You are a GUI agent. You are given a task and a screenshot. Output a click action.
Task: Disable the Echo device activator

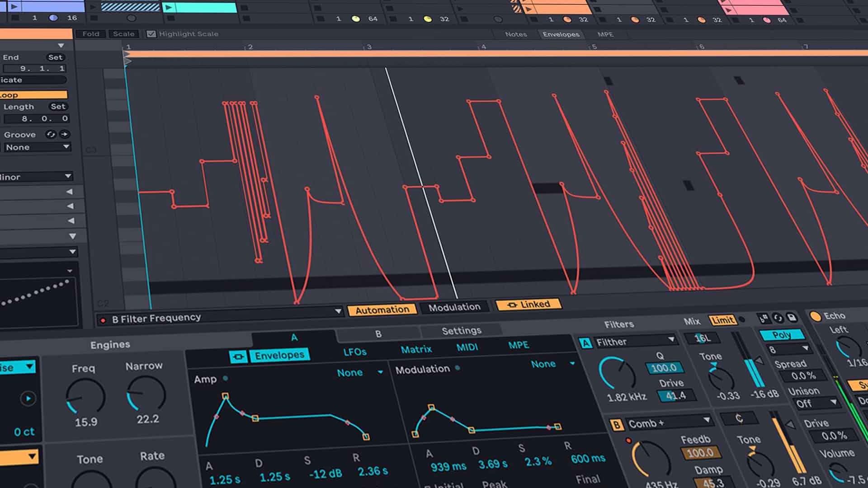[x=815, y=316]
